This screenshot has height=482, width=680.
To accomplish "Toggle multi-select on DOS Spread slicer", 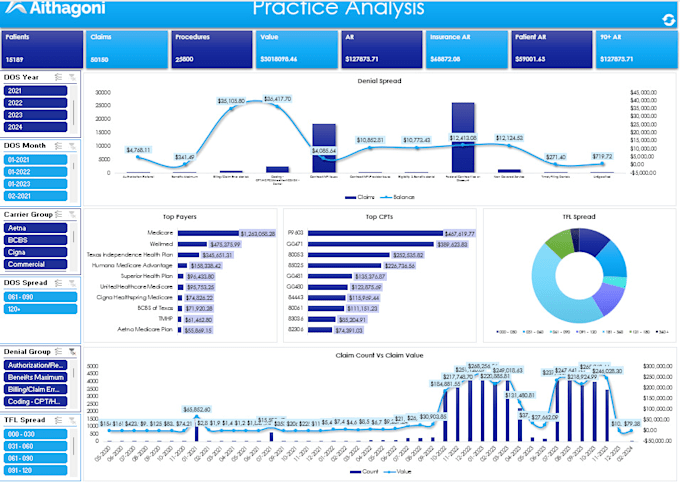I will (59, 283).
